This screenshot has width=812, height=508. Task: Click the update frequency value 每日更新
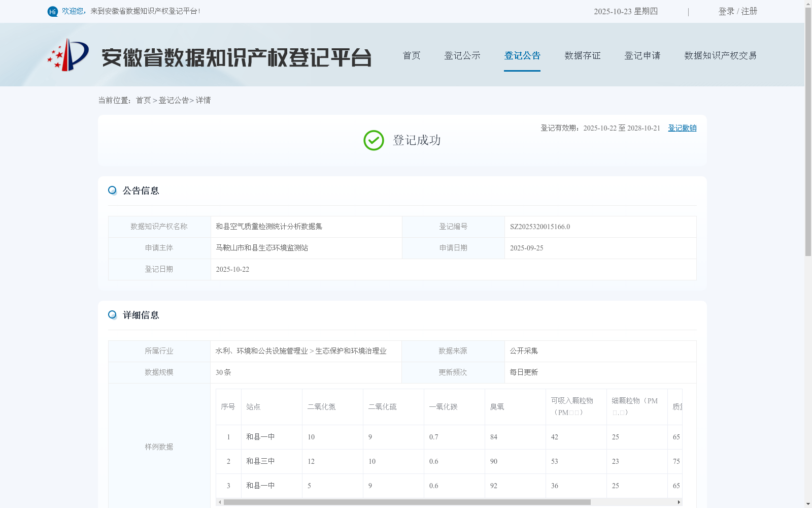[524, 372]
